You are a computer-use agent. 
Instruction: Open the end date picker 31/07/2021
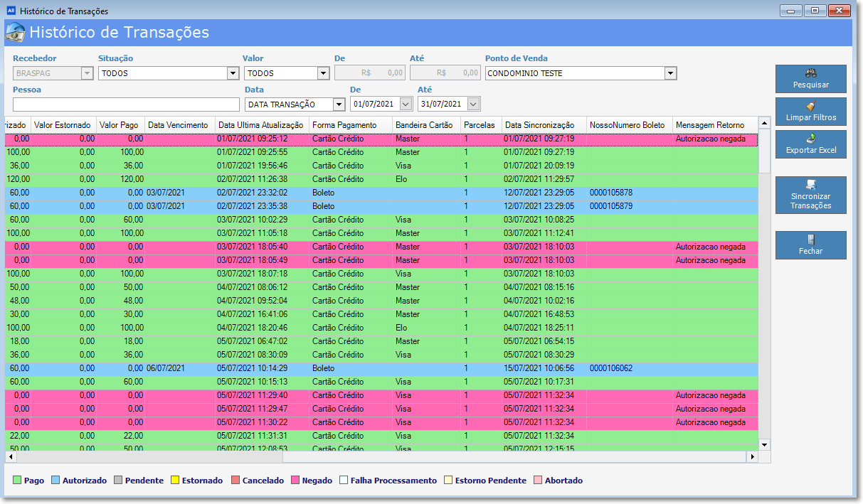[473, 104]
